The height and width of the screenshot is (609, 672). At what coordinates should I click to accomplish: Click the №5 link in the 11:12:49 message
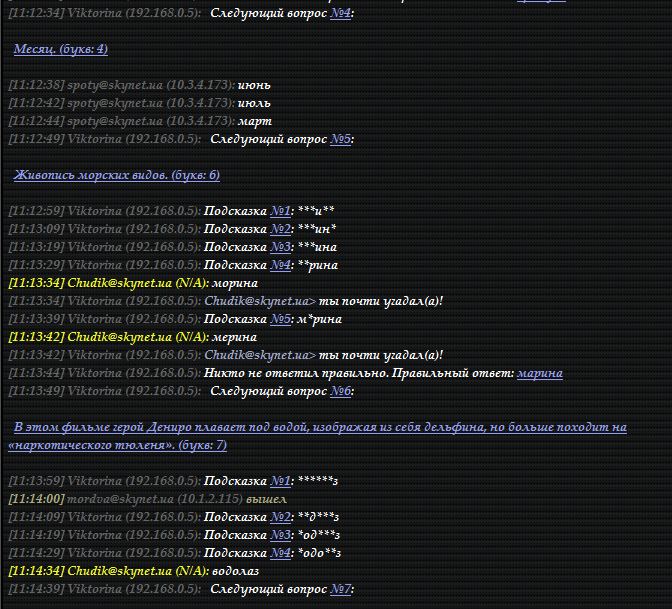340,139
